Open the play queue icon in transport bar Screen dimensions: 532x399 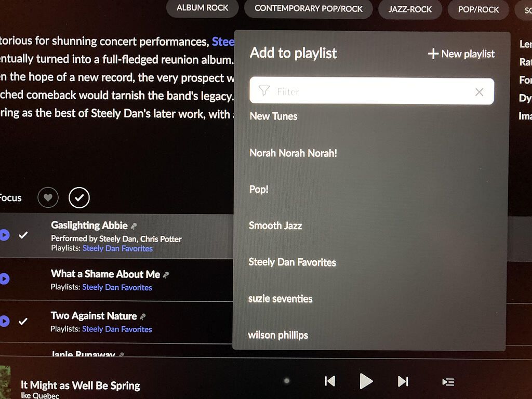[x=448, y=381]
